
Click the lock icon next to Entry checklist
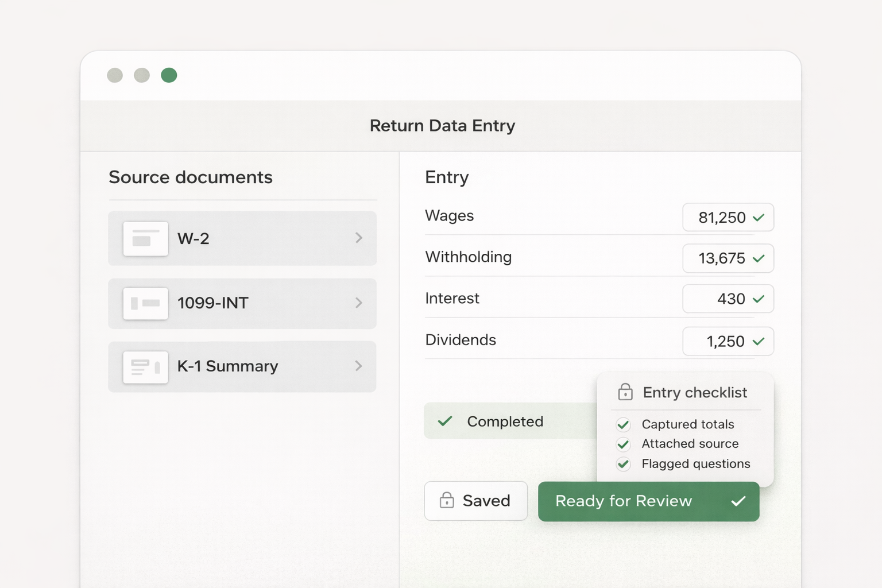(x=624, y=392)
